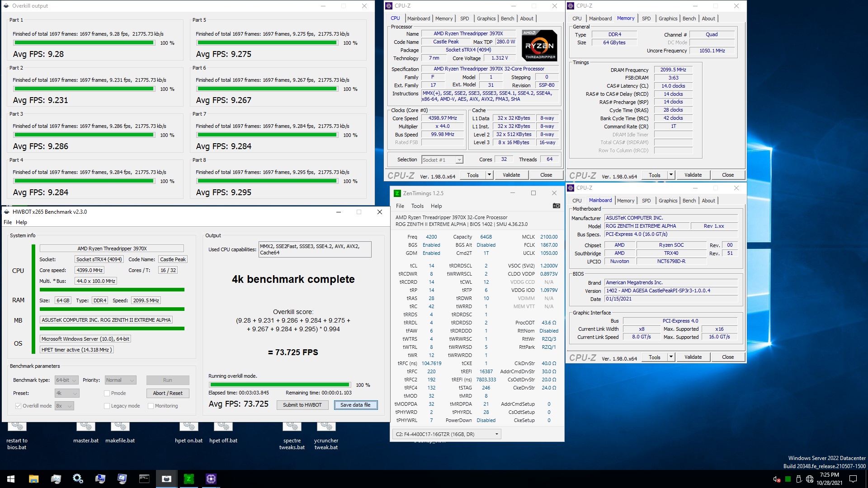Click the Abort / Reset button

(x=168, y=393)
